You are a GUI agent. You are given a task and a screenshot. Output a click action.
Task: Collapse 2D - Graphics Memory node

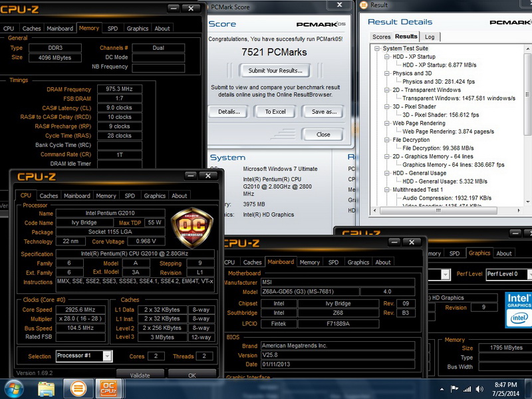coord(386,156)
